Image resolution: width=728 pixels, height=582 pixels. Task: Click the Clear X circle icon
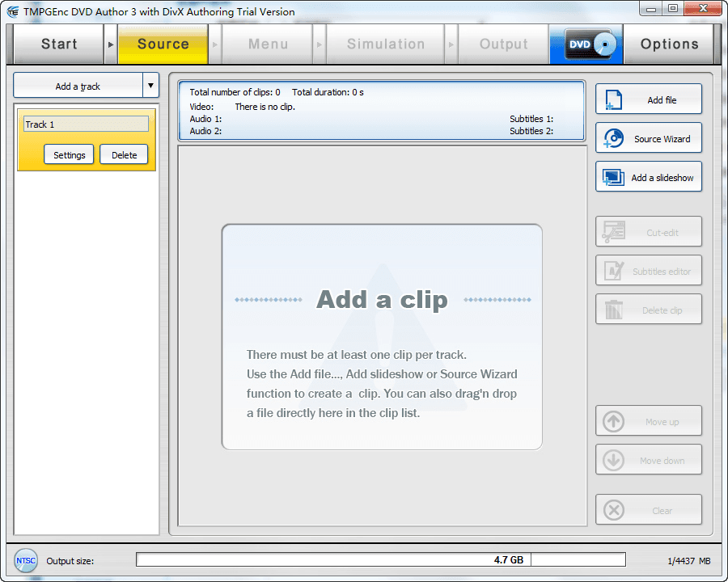click(613, 510)
